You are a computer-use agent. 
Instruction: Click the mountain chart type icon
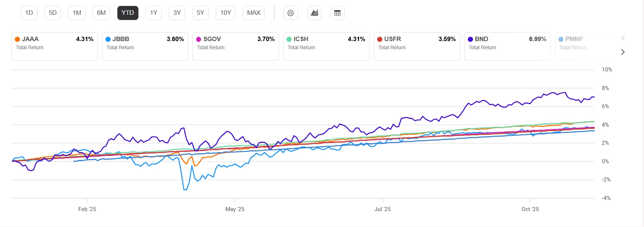[314, 13]
